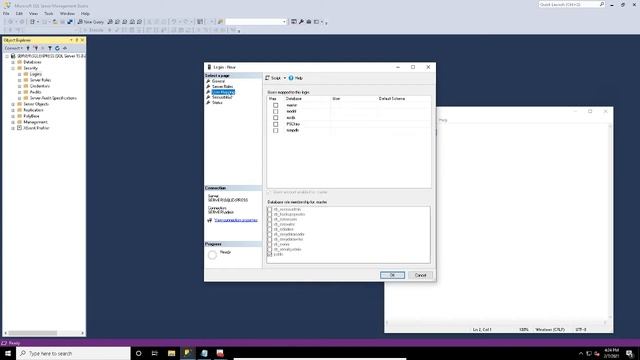The height and width of the screenshot is (360, 640).
Task: Click the Object Explorer pin icon
Action: pos(77,40)
